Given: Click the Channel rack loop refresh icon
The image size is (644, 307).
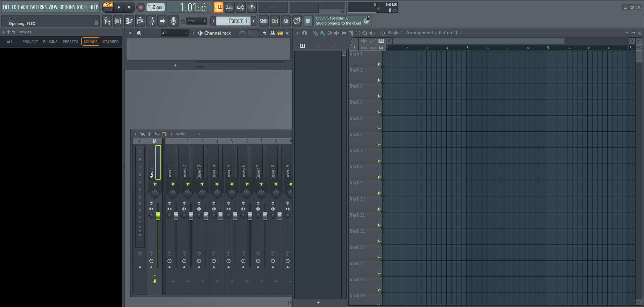Looking at the screenshot, I should point(139,33).
